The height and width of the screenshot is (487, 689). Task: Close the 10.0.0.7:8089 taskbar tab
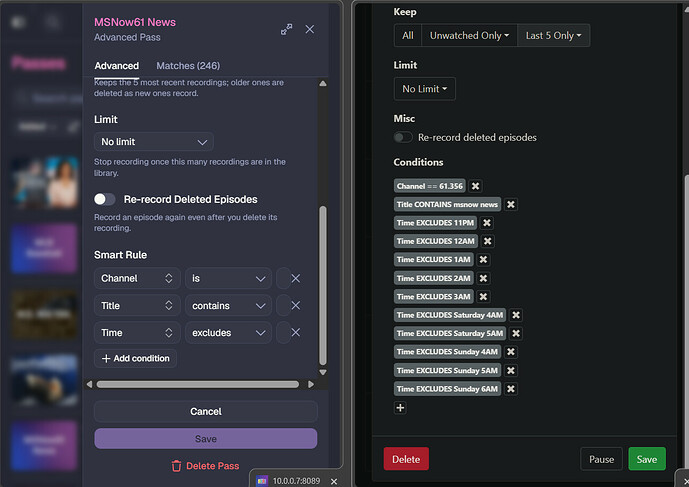click(334, 481)
